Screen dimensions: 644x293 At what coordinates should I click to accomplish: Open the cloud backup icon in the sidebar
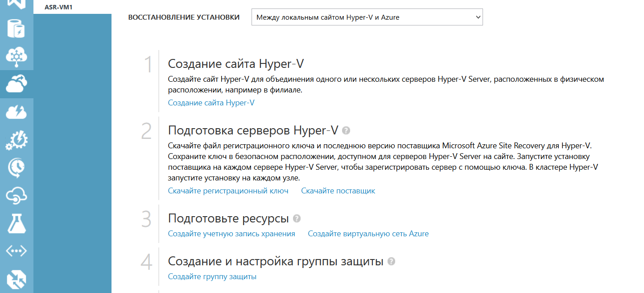[x=16, y=195]
